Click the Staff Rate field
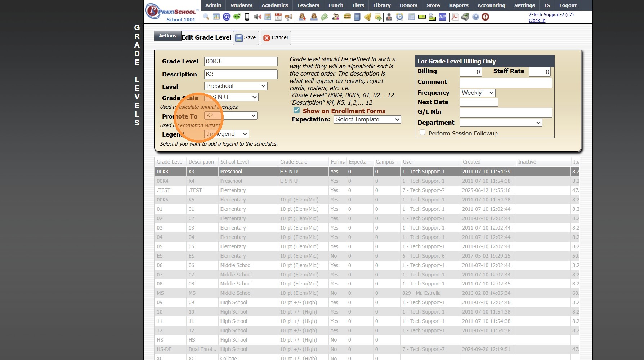 540,72
